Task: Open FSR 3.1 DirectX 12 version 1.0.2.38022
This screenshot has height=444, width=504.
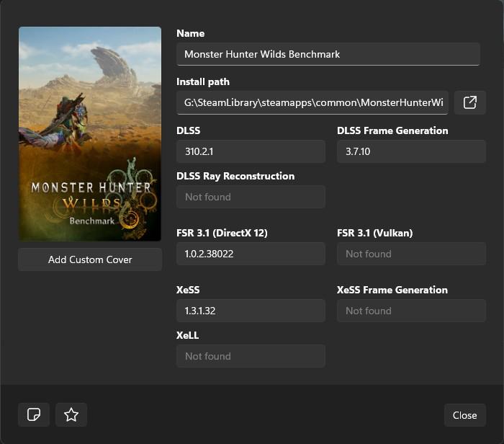Action: [x=251, y=254]
